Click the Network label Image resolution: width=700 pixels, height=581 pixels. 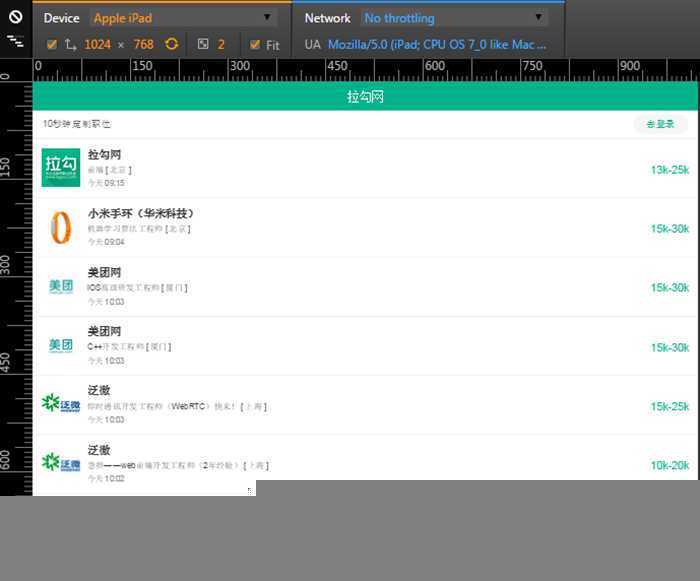pyautogui.click(x=327, y=18)
